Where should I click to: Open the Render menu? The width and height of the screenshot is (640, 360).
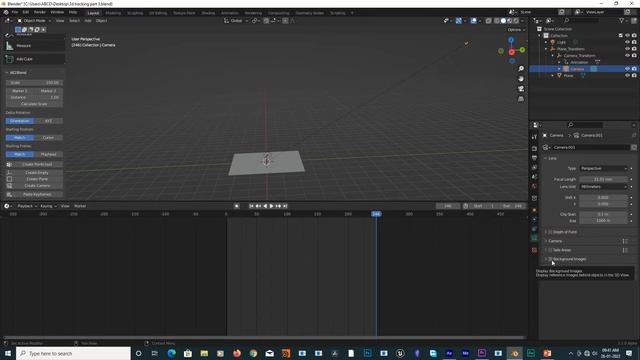pyautogui.click(x=40, y=12)
